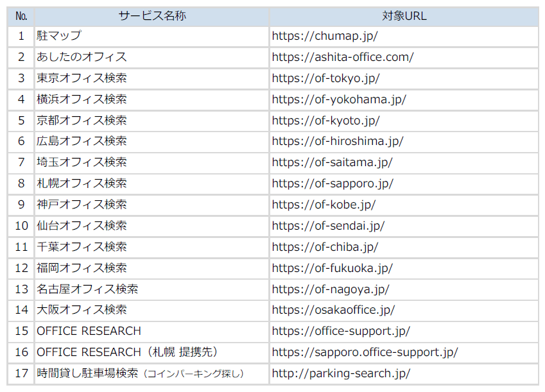Click the https://of-nagoya.jp/ URL
This screenshot has height=392, width=545.
click(x=331, y=289)
